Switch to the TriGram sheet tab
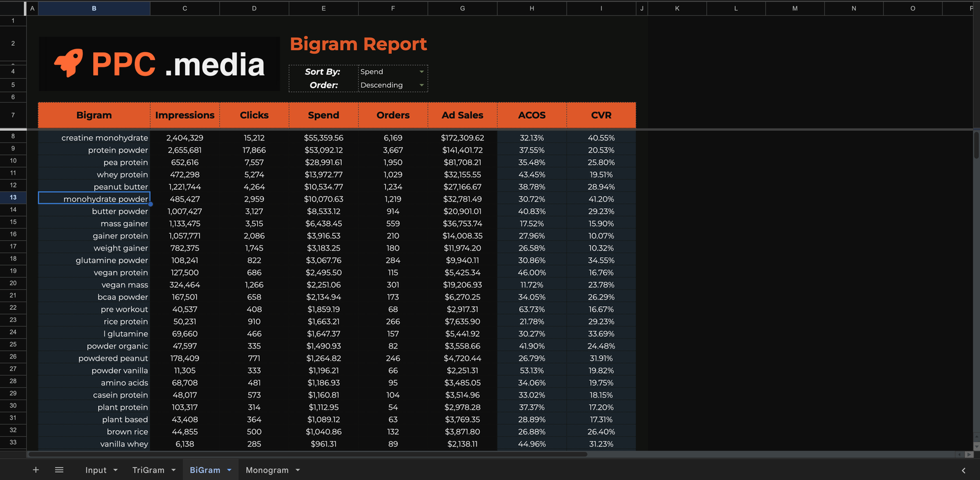Screen dimensions: 980x480 (x=148, y=470)
